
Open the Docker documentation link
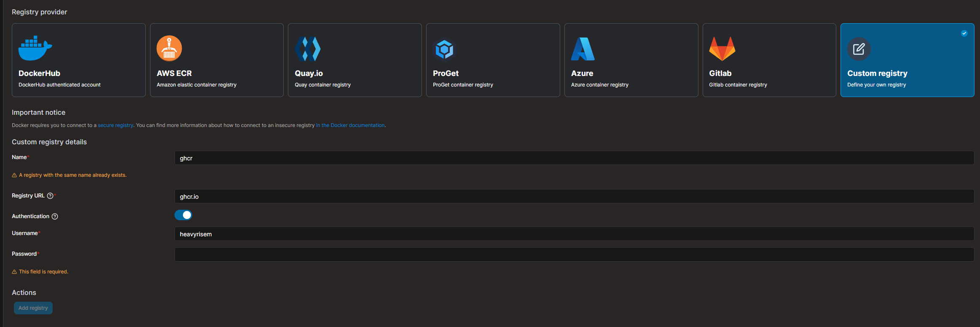pyautogui.click(x=350, y=125)
